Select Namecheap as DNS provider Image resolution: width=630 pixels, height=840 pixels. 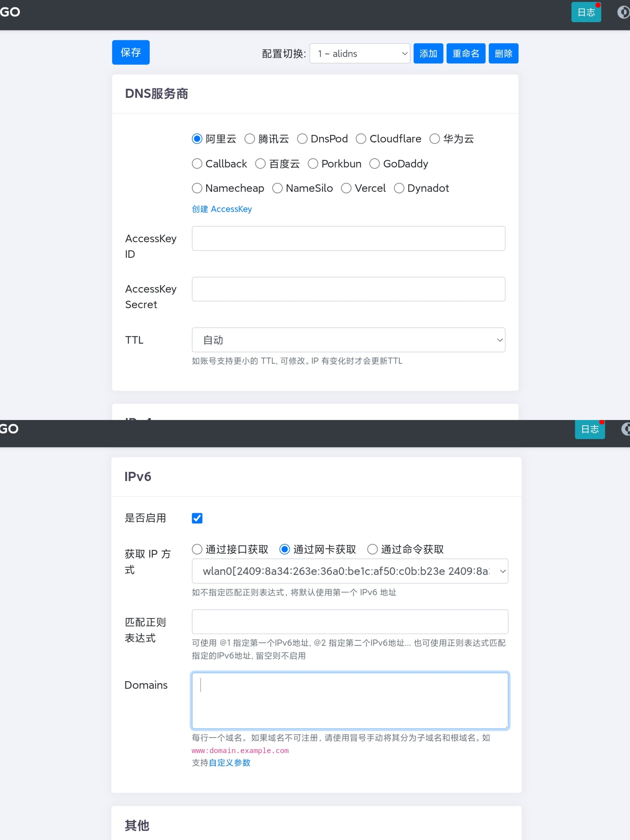coord(197,188)
